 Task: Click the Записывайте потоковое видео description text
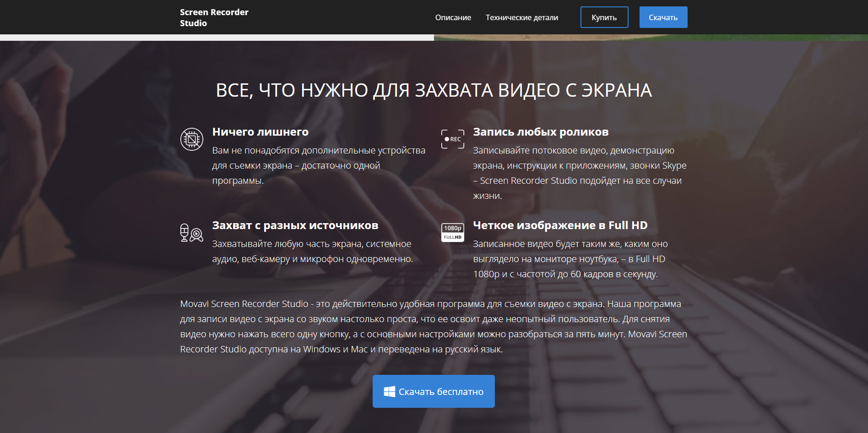(x=579, y=173)
